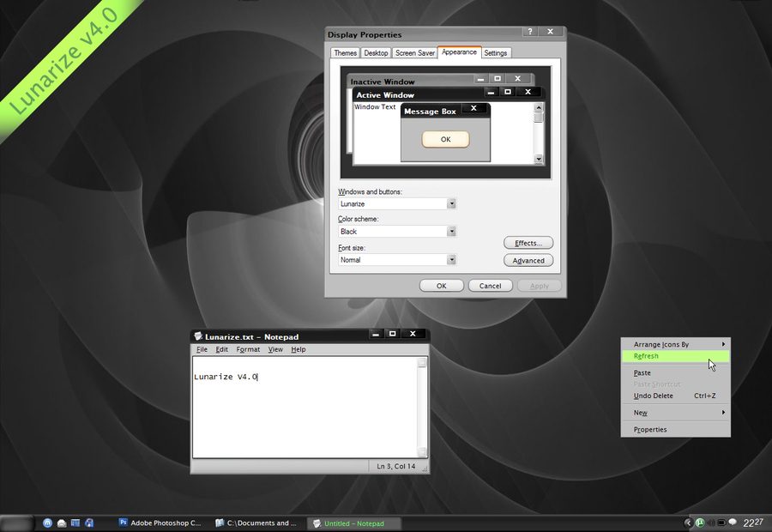Open the Help menu in Notepad
The image size is (772, 532).
[299, 349]
